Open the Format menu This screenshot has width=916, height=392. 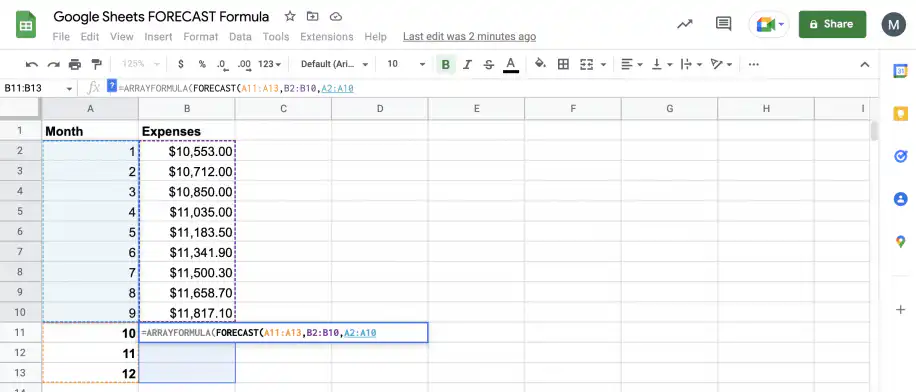pos(200,37)
